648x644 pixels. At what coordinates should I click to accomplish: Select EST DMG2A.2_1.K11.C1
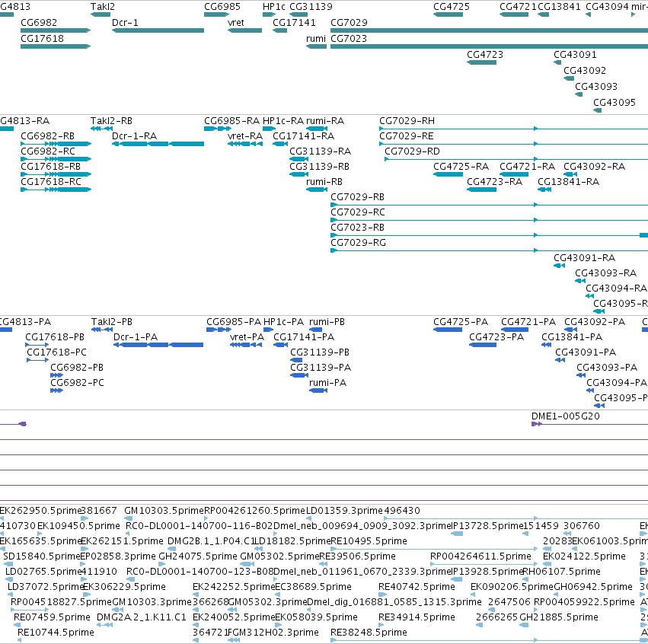(104, 624)
